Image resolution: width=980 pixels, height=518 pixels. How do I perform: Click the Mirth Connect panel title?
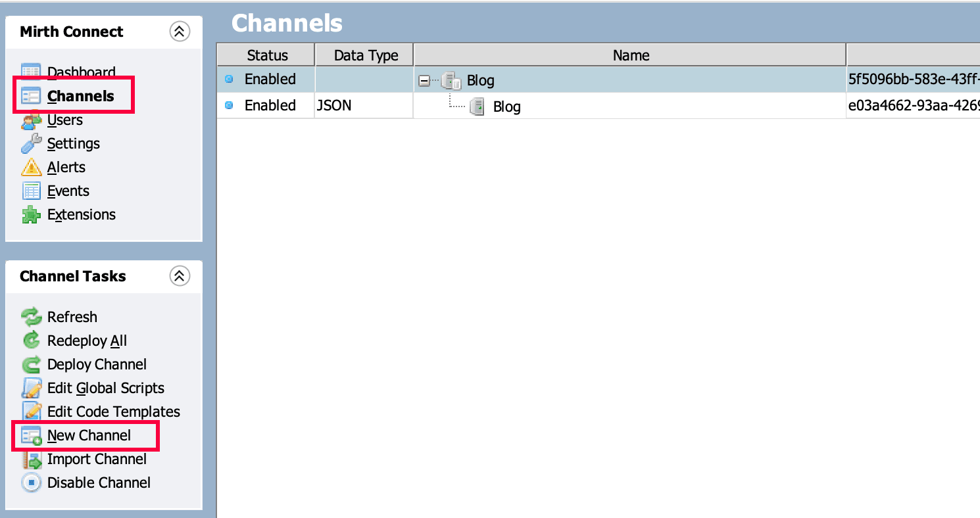pos(72,32)
